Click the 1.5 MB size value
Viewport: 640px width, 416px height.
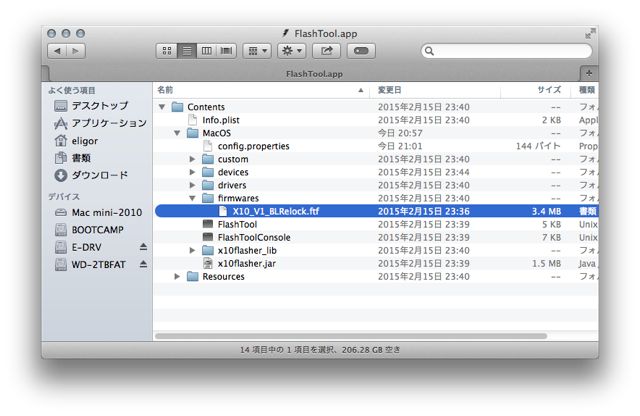pyautogui.click(x=547, y=264)
